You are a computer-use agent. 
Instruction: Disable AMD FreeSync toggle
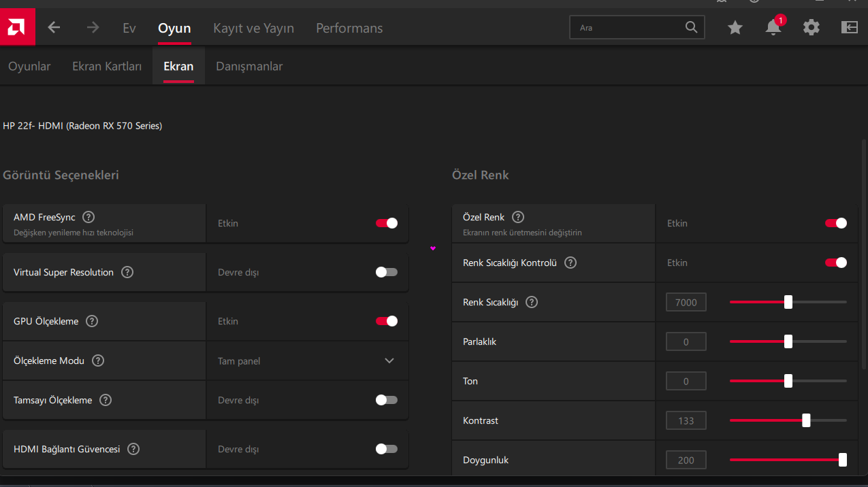pyautogui.click(x=387, y=223)
